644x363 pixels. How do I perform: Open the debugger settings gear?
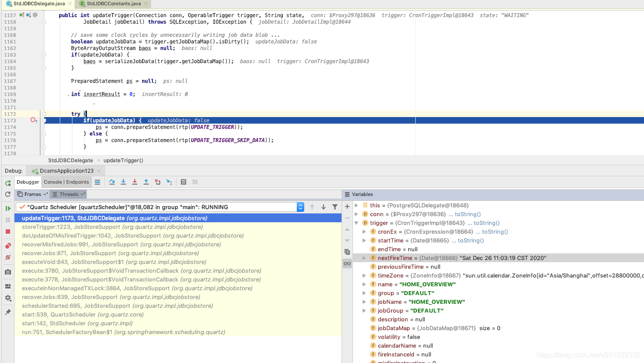(8, 298)
